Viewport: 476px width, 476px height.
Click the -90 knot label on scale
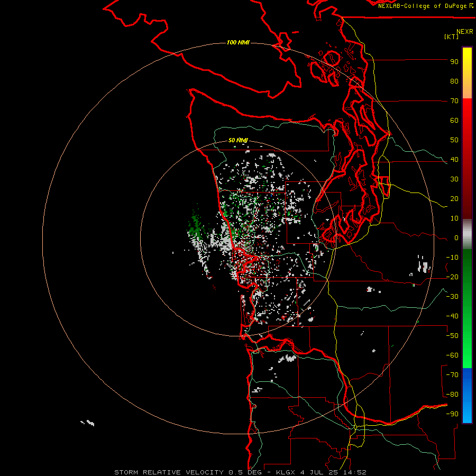click(452, 414)
